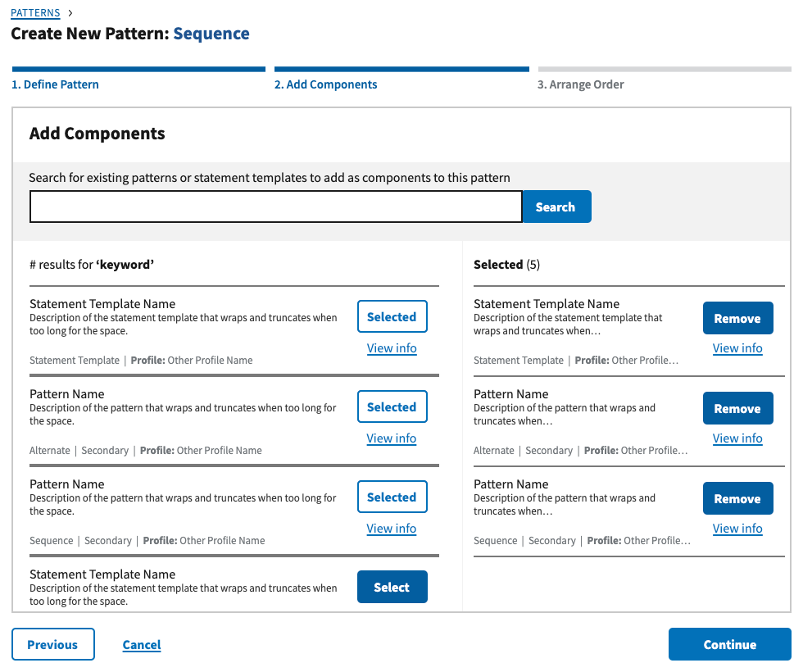Focus the component search text field
This screenshot has width=803, height=672.
(275, 207)
